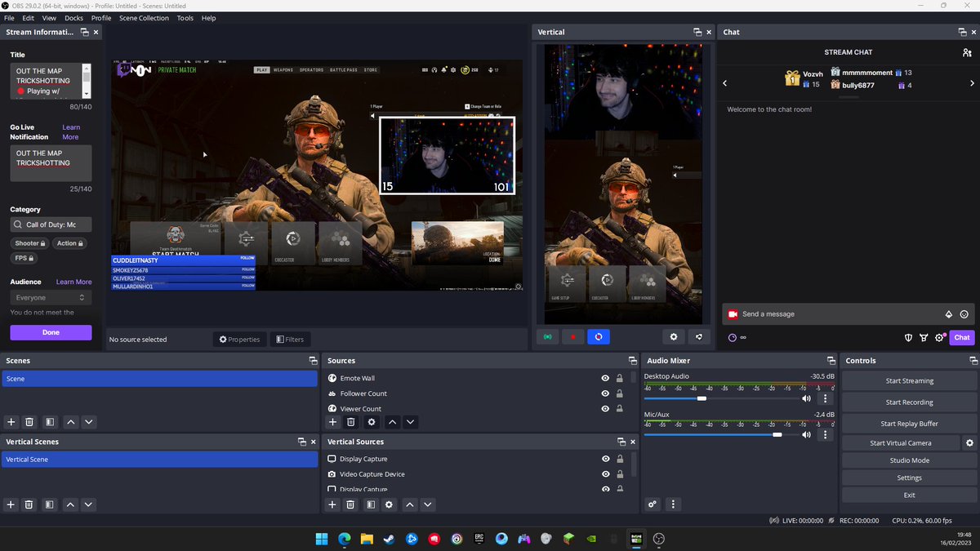Open virtual camera settings gear

(x=969, y=442)
